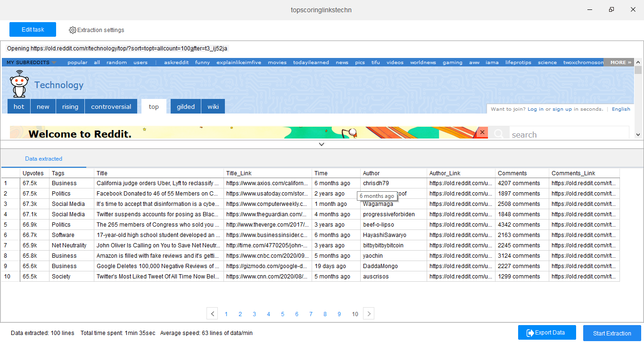644x343 pixels.
Task: Click the Edit task button
Action: 33,29
